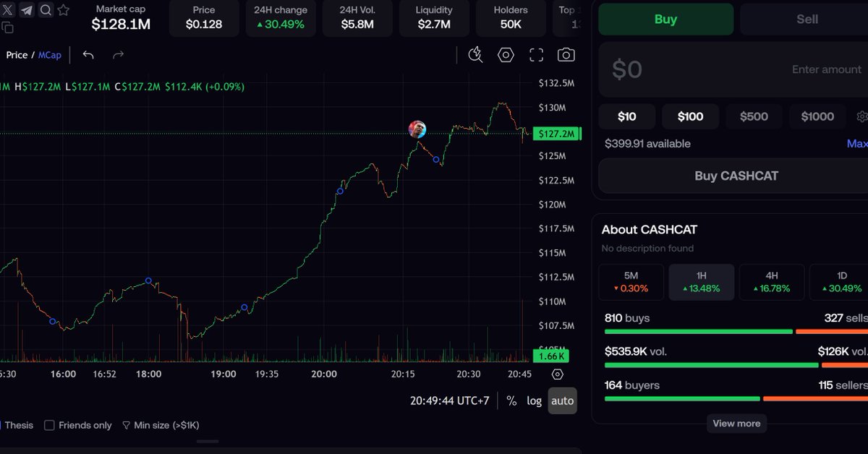Select the 1D timeframe stat
Screen dimensions: 868x454
coord(839,282)
